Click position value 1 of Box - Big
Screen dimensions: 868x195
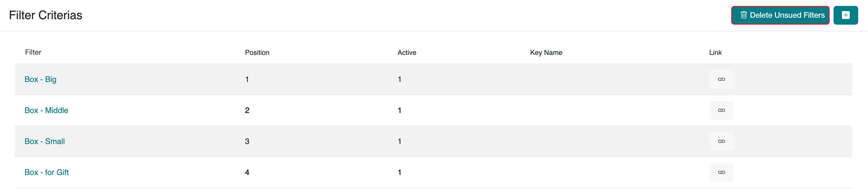click(x=247, y=79)
